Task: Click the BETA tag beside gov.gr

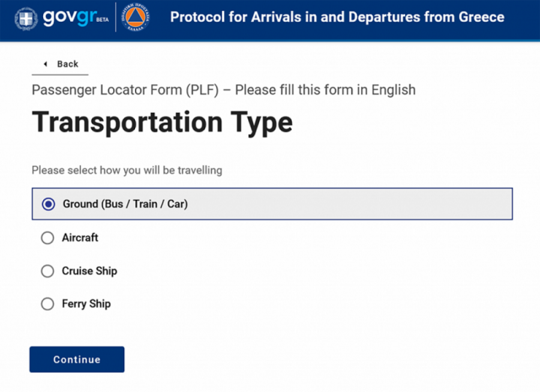Action: pyautogui.click(x=103, y=20)
